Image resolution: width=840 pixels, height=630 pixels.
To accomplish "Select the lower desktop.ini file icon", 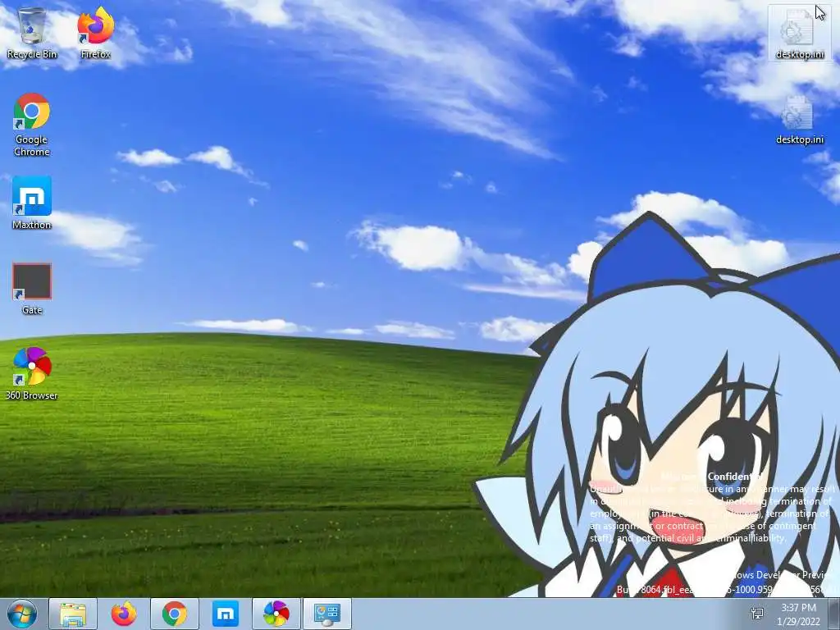I will pos(800,120).
